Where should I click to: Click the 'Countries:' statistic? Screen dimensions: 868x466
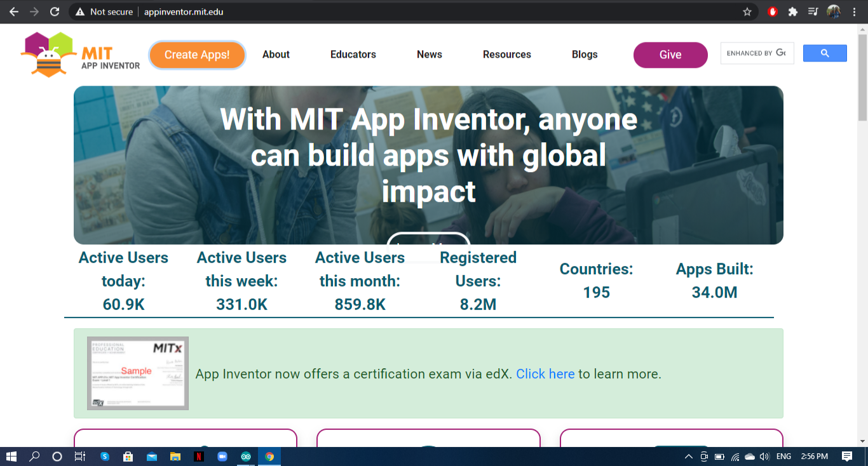(x=597, y=281)
